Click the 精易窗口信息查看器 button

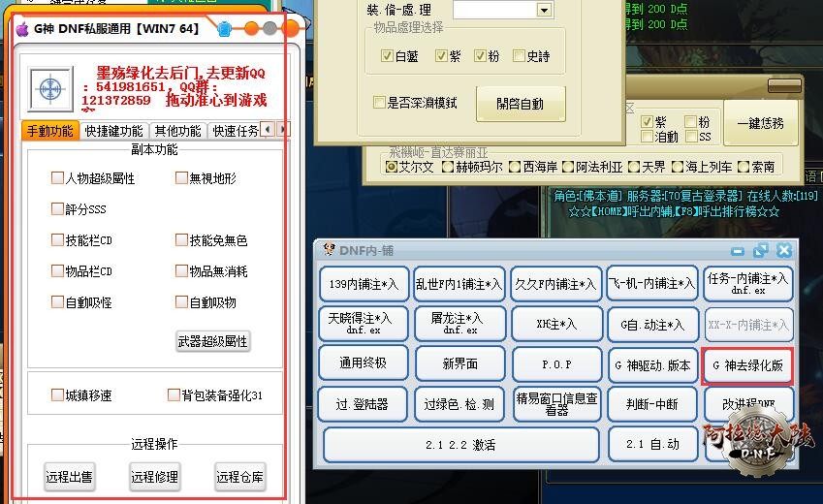(x=556, y=404)
